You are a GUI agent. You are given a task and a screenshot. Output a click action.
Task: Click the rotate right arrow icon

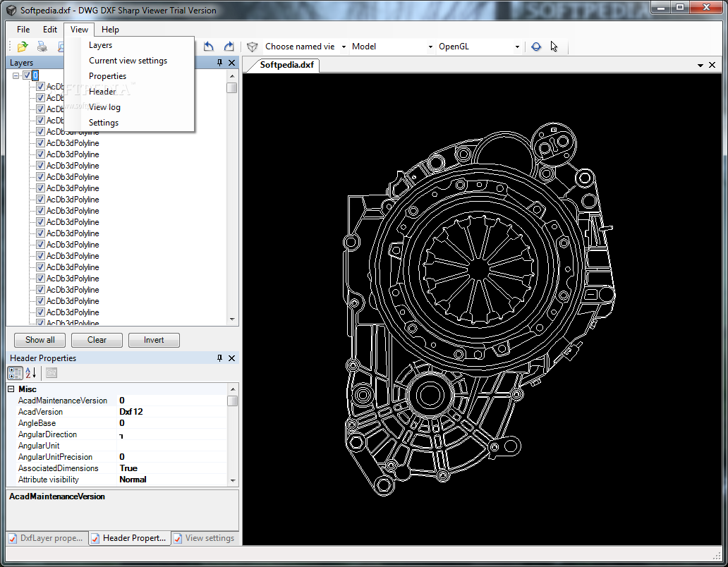click(x=229, y=47)
